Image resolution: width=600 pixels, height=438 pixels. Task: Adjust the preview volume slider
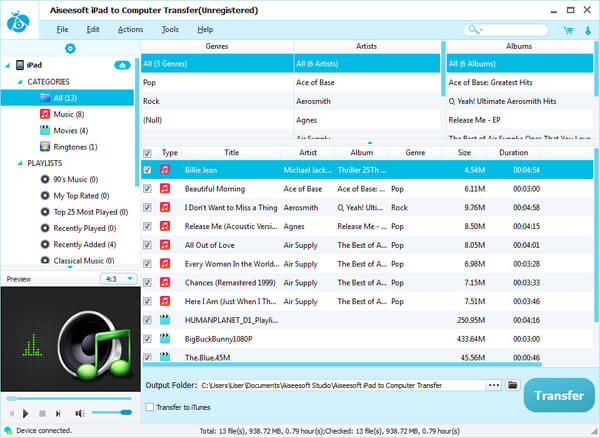pos(112,412)
